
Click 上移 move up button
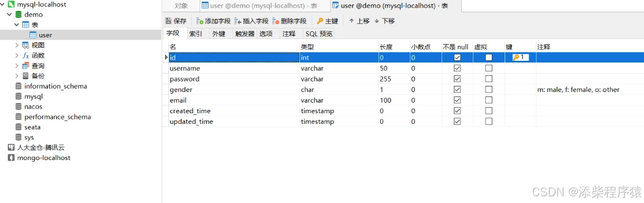(x=360, y=21)
